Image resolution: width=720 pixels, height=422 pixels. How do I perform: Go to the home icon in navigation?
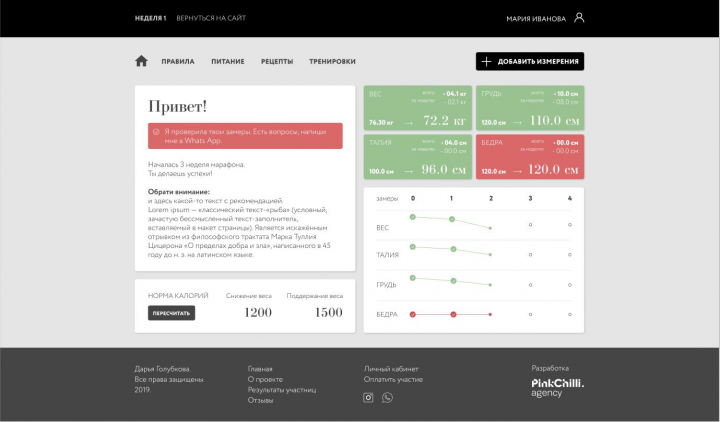(x=141, y=61)
